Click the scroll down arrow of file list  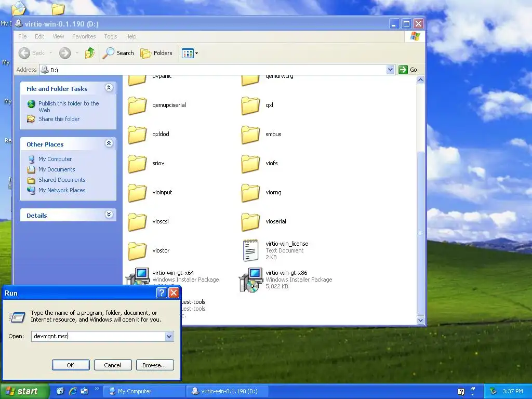point(420,320)
